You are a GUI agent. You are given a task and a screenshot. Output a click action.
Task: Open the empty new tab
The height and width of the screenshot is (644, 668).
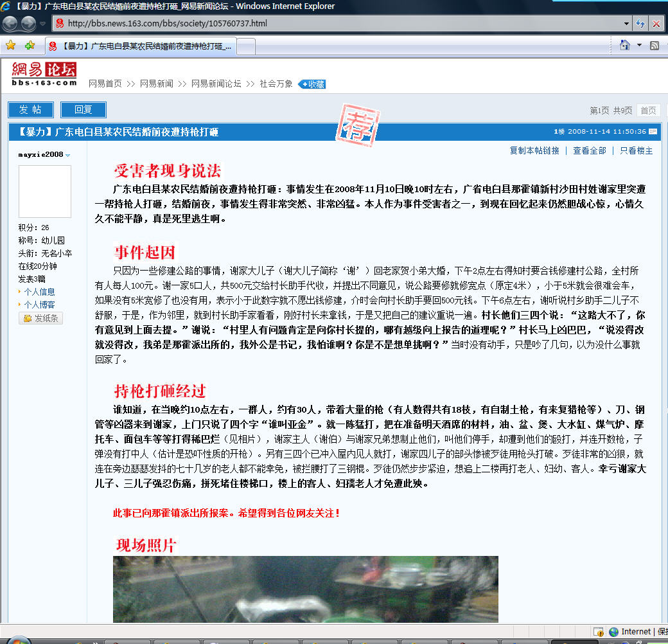[247, 46]
